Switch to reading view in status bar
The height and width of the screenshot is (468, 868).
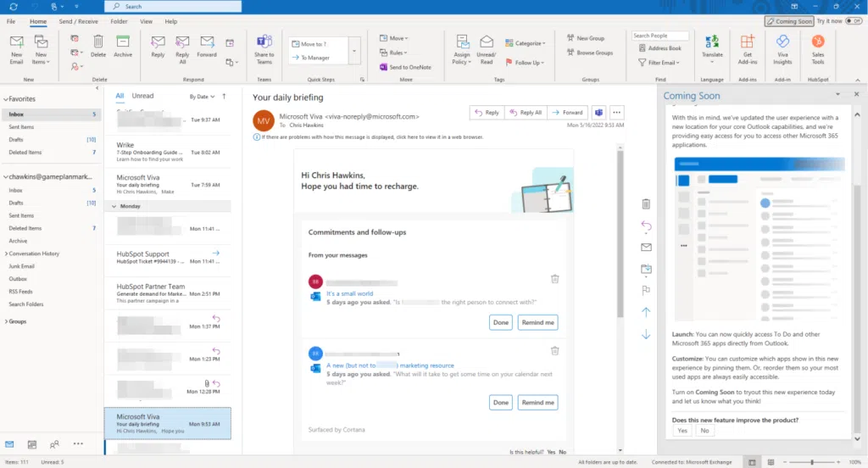tap(771, 462)
